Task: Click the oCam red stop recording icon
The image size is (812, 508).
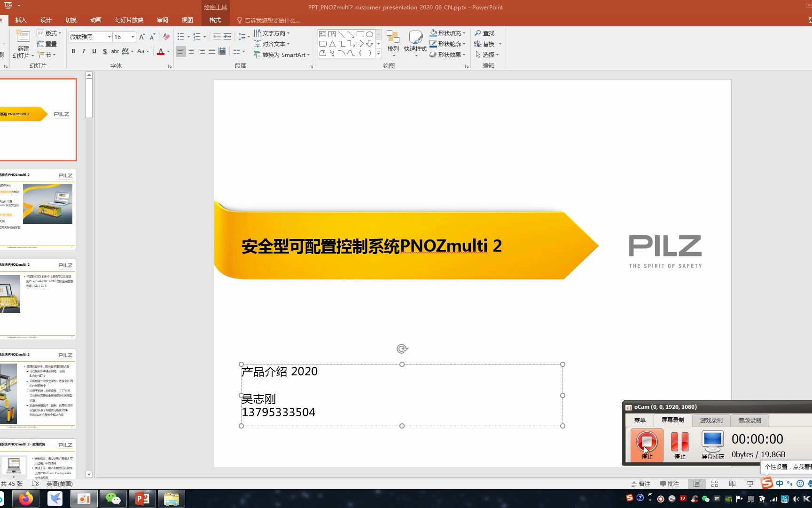Action: [647, 442]
